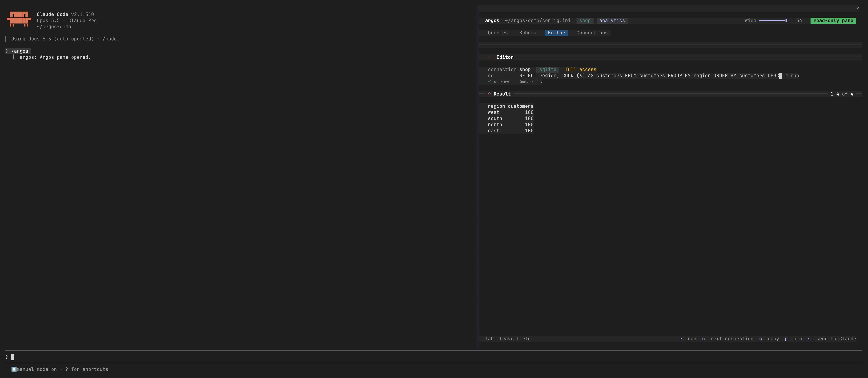This screenshot has width=868, height=378.
Task: Click the p: pin shortcut
Action: [793, 339]
